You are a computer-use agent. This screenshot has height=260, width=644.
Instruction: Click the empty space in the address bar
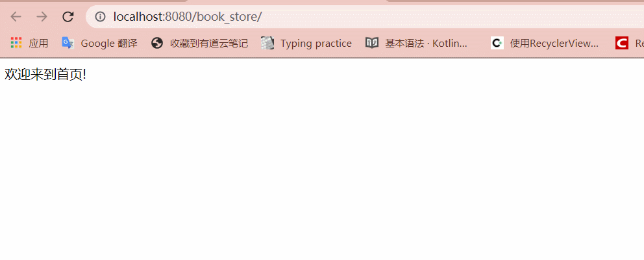452,17
